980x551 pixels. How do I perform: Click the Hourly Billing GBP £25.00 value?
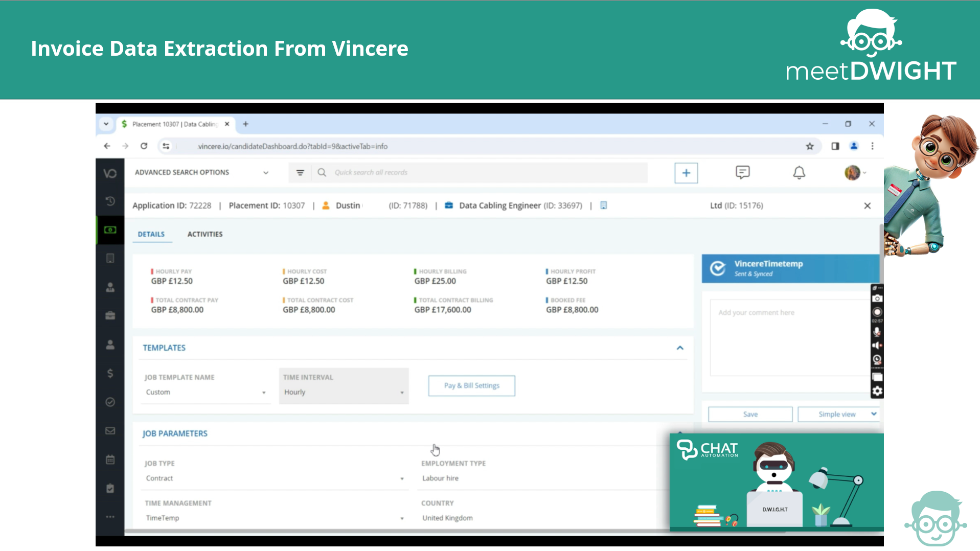(x=435, y=281)
